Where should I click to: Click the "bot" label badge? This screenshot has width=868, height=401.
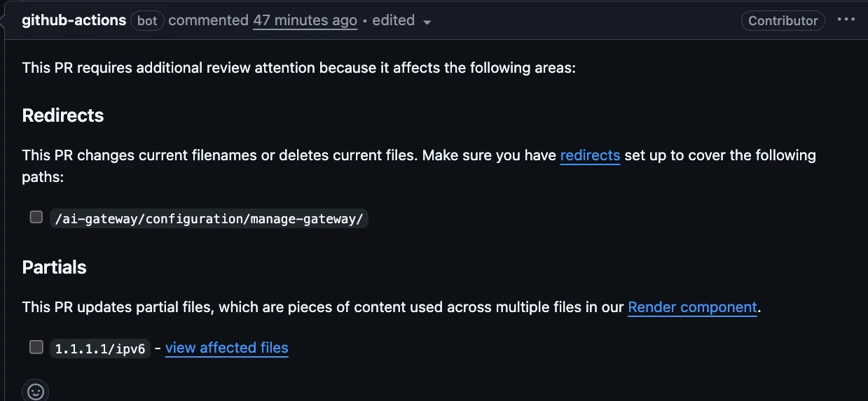[147, 20]
